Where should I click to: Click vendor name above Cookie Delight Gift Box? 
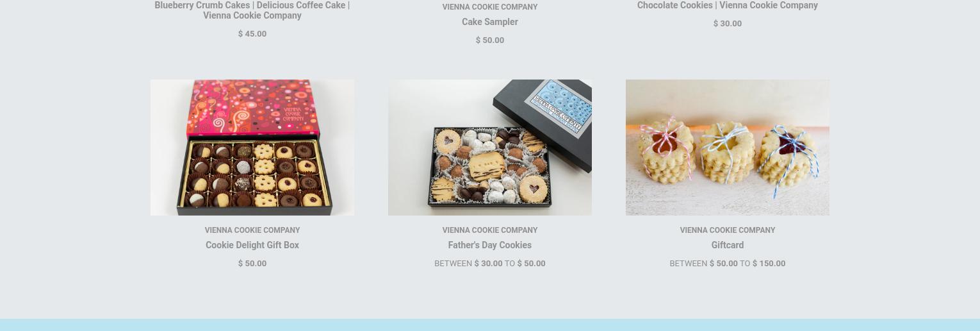(252, 230)
